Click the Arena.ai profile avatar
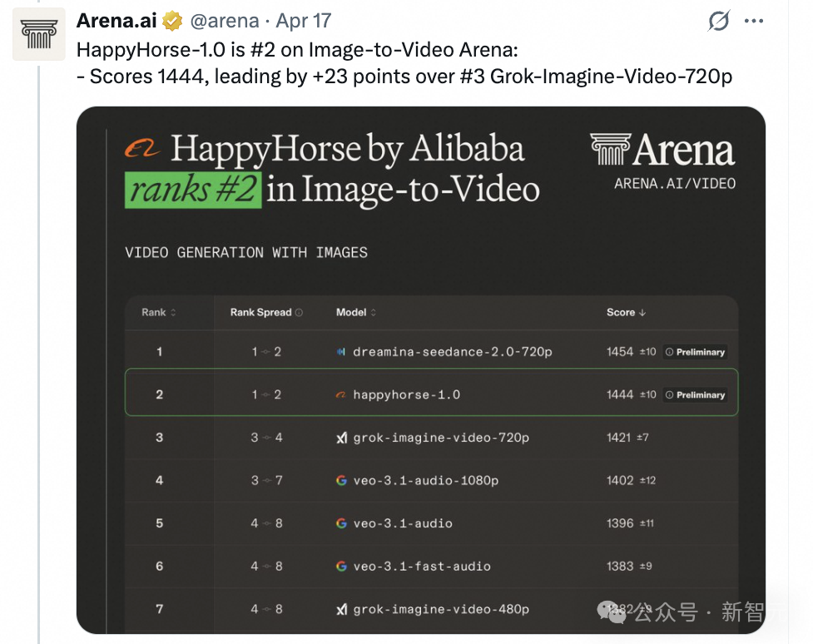This screenshot has height=644, width=813. point(38,34)
